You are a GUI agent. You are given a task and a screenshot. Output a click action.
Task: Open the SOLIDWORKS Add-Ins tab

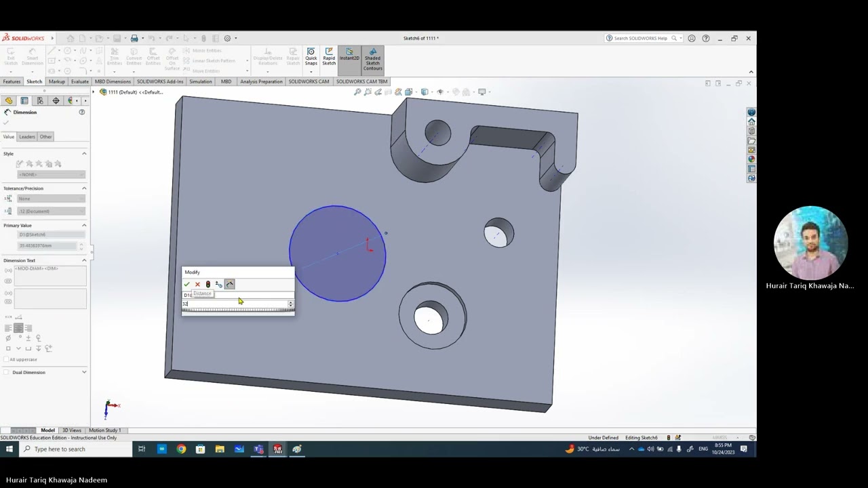(160, 81)
